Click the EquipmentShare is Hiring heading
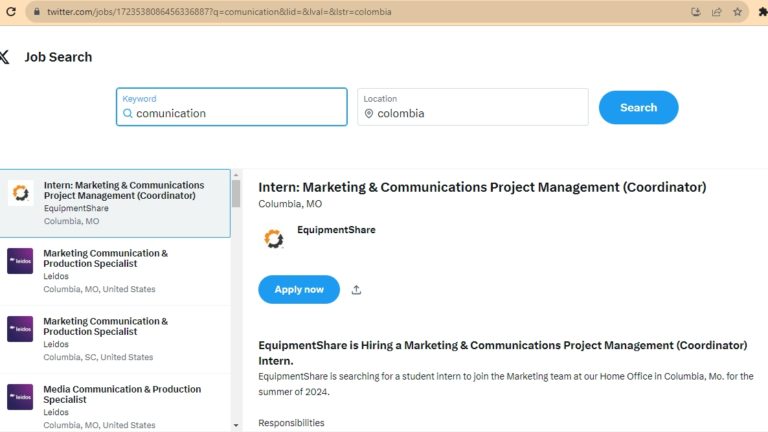This screenshot has width=768, height=432. coord(503,353)
